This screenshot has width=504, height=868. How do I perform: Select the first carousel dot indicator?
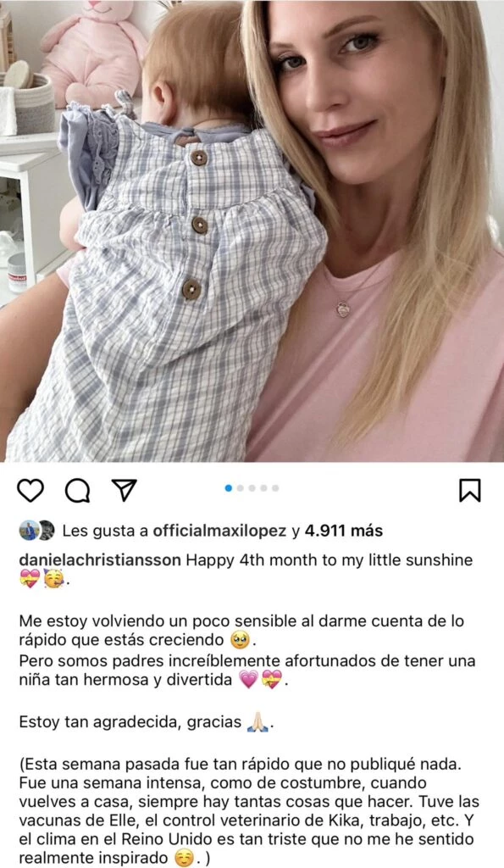(229, 488)
